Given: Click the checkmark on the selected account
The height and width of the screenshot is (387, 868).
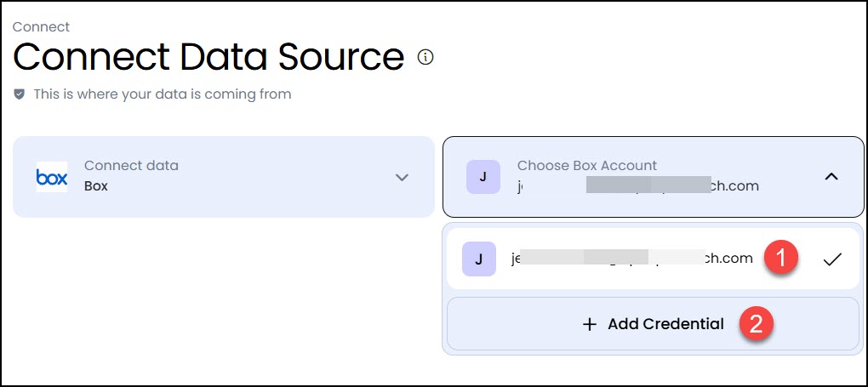Looking at the screenshot, I should 832,259.
